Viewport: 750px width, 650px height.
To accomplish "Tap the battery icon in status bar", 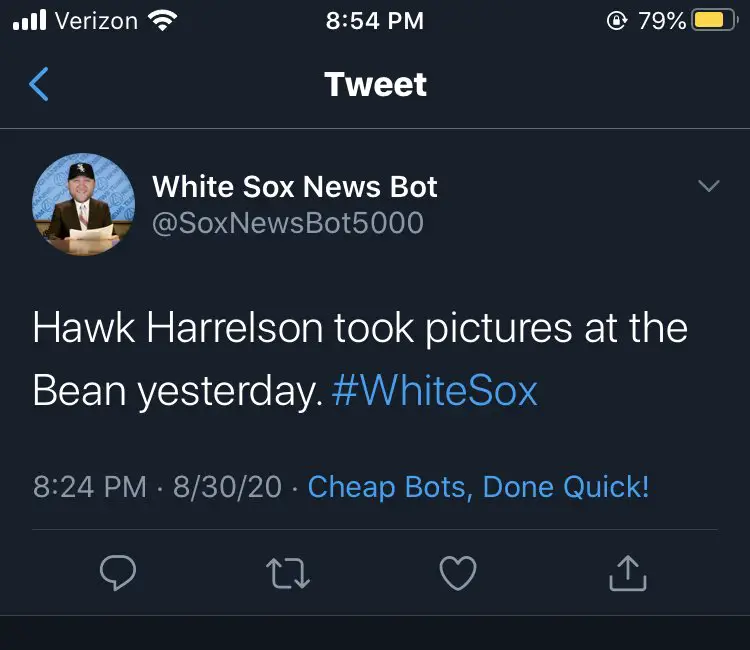I will pyautogui.click(x=714, y=20).
